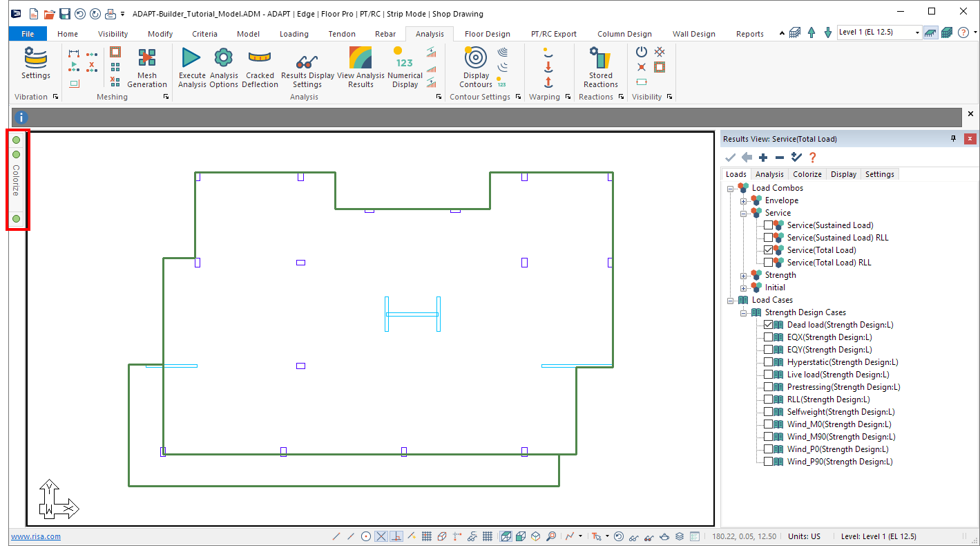
Task: Expand the Envelope tree node
Action: coord(744,200)
